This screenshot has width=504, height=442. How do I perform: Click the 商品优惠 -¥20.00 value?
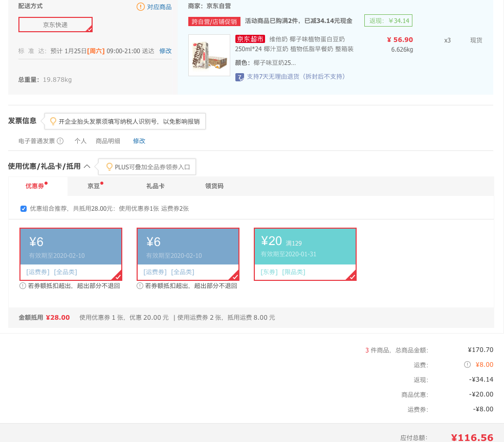pos(481,394)
